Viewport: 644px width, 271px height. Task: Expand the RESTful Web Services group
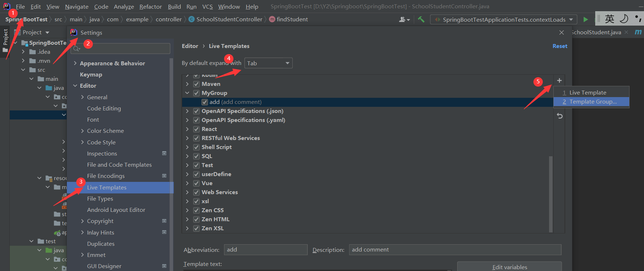coord(187,138)
